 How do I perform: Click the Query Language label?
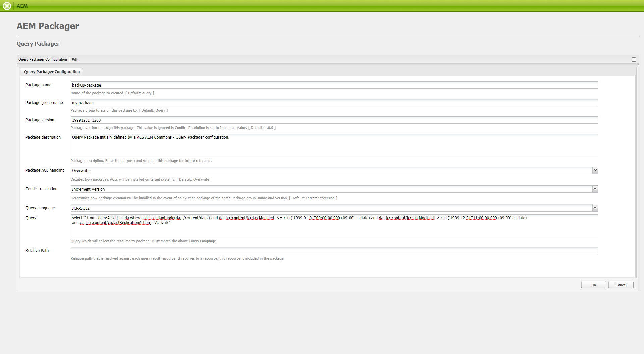tap(40, 208)
